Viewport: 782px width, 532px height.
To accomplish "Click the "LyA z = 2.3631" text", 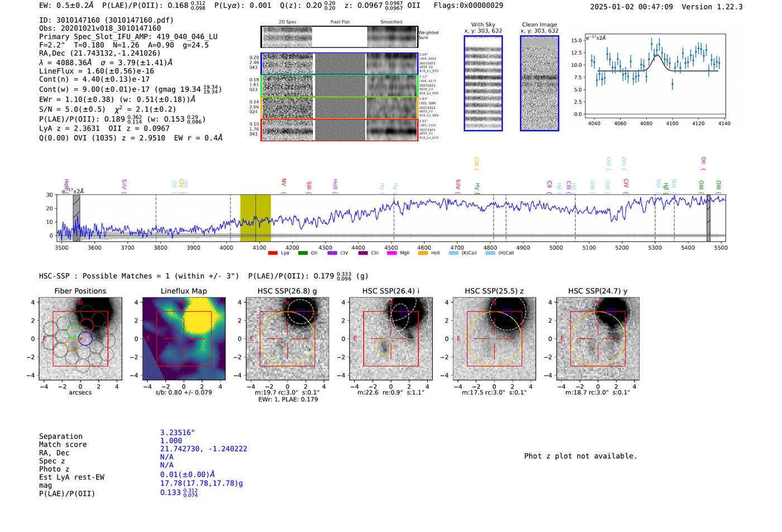I will pos(68,128).
